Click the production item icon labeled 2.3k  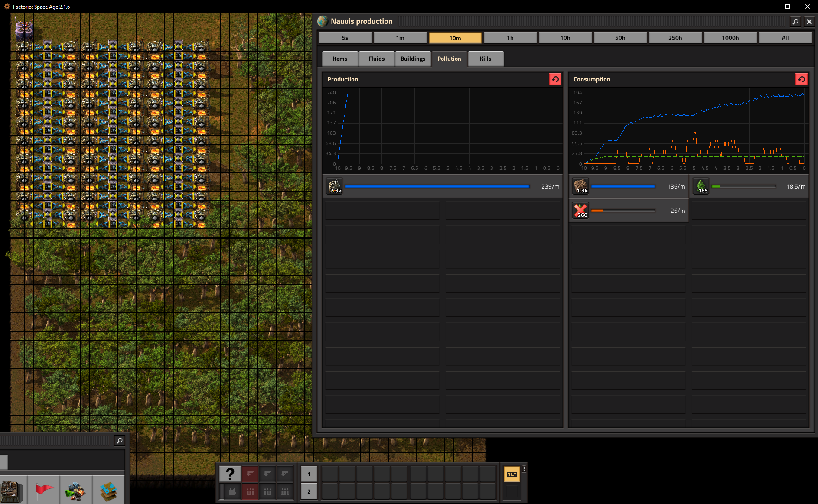click(x=335, y=186)
